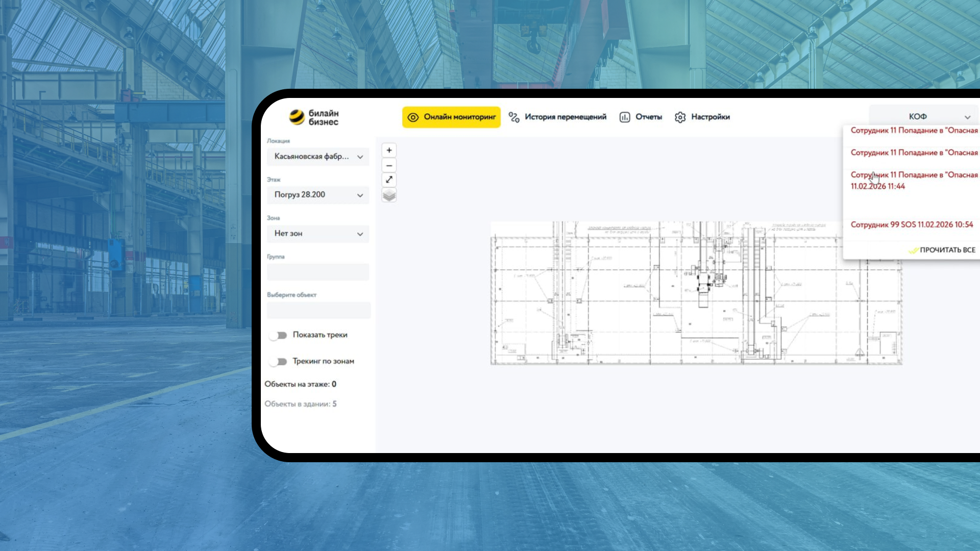Zoom in on the map with the plus button
Screen dimensions: 980x551
point(389,150)
